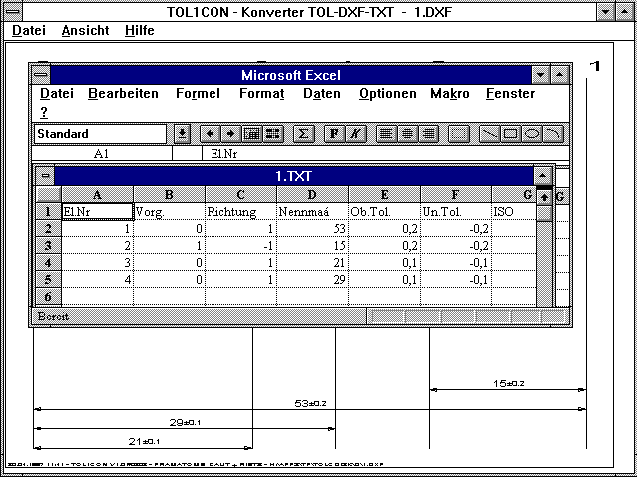Align cell contents left

point(386,134)
